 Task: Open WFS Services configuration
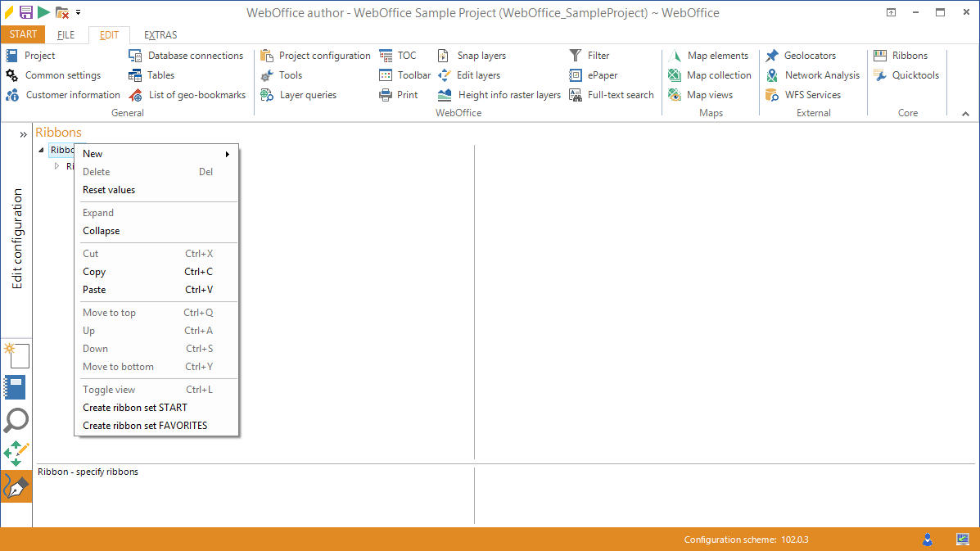(770, 94)
